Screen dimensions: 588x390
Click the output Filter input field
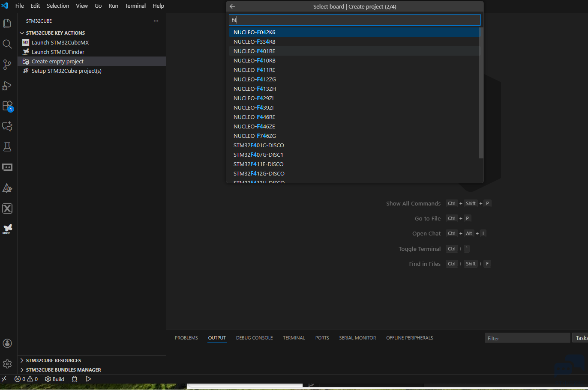[527, 338]
